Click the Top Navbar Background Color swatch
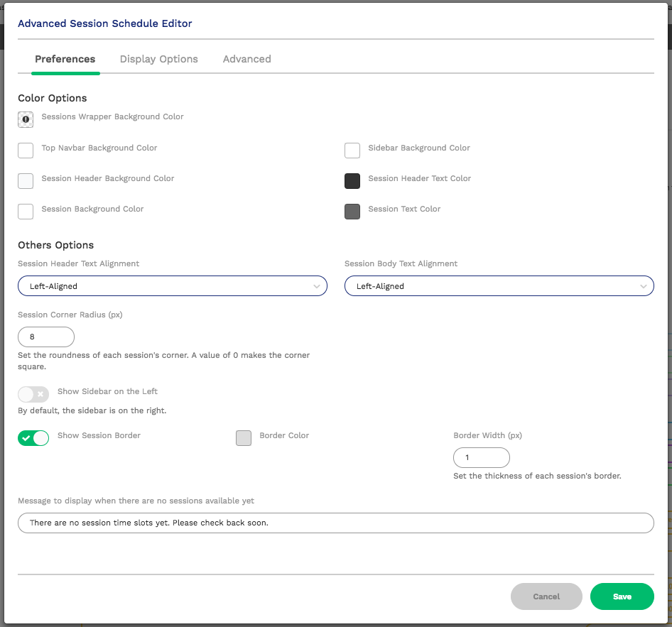The image size is (672, 627). pos(25,151)
